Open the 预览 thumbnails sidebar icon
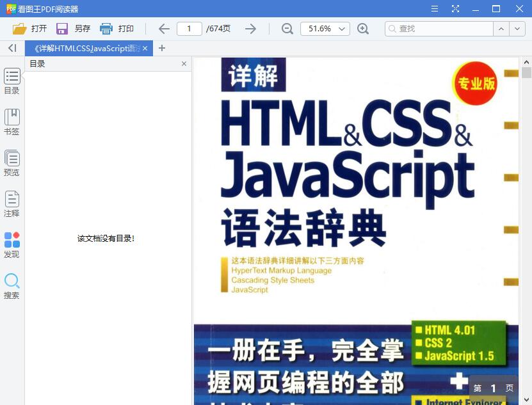 [12, 163]
